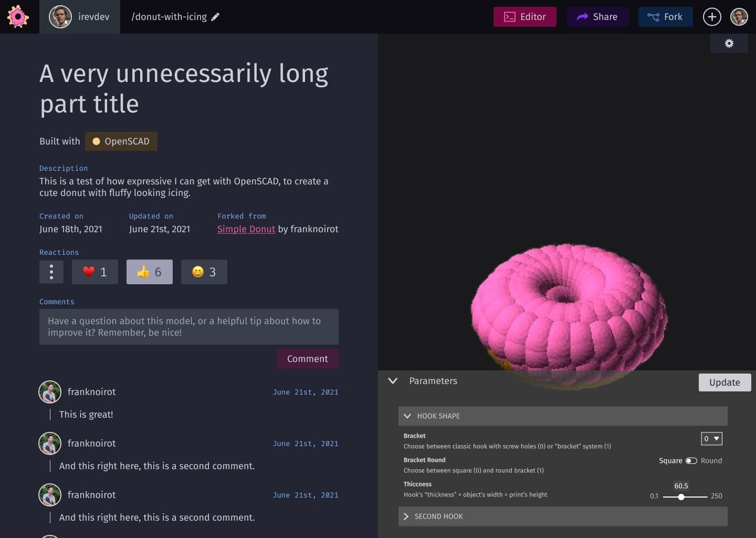756x538 pixels.
Task: Click the profile avatar in the top-right corner
Action: coord(739,16)
